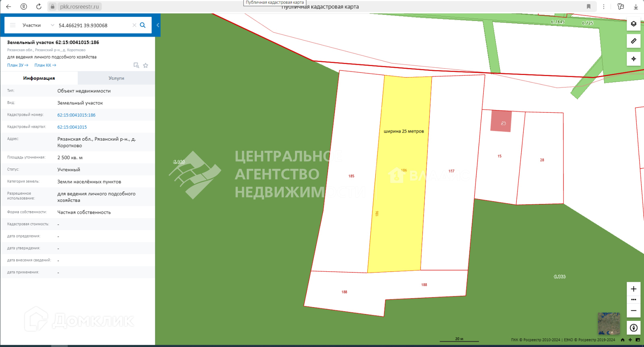Click the site lock icon
This screenshot has height=347, width=644.
click(53, 6)
